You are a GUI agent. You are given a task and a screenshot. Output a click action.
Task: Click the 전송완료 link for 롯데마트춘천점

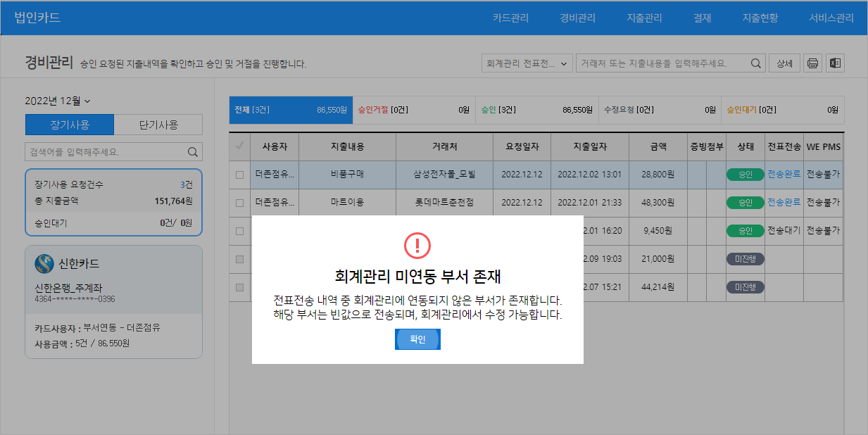tap(784, 203)
